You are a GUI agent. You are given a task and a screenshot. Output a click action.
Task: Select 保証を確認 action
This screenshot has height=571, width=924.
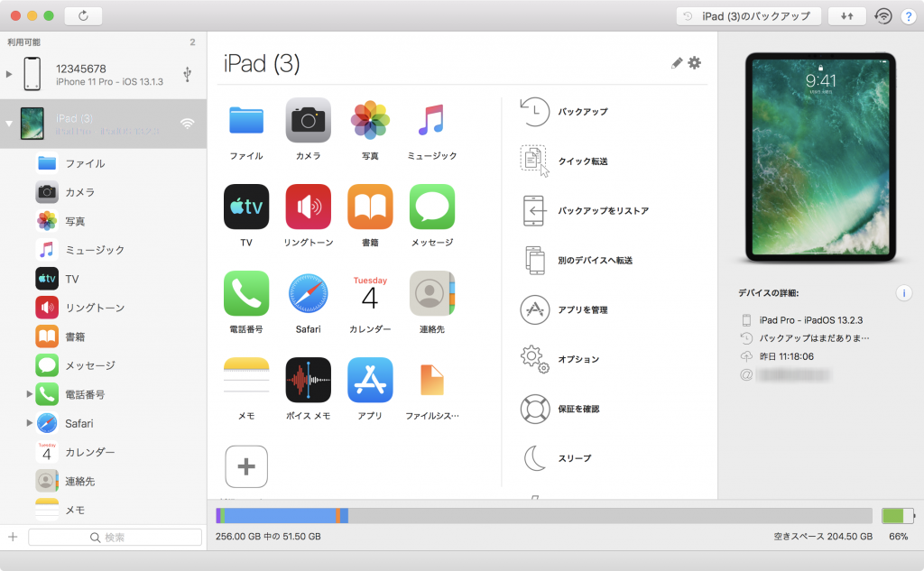[559, 409]
